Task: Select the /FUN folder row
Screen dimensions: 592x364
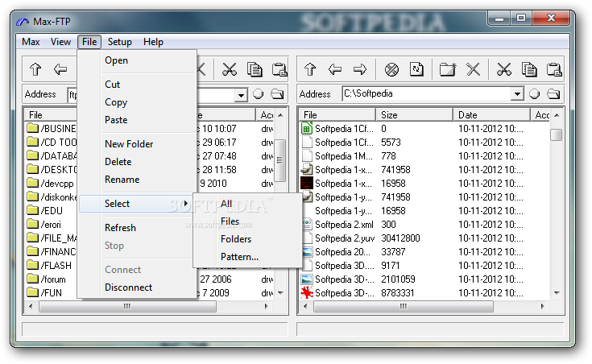Action: coord(52,292)
